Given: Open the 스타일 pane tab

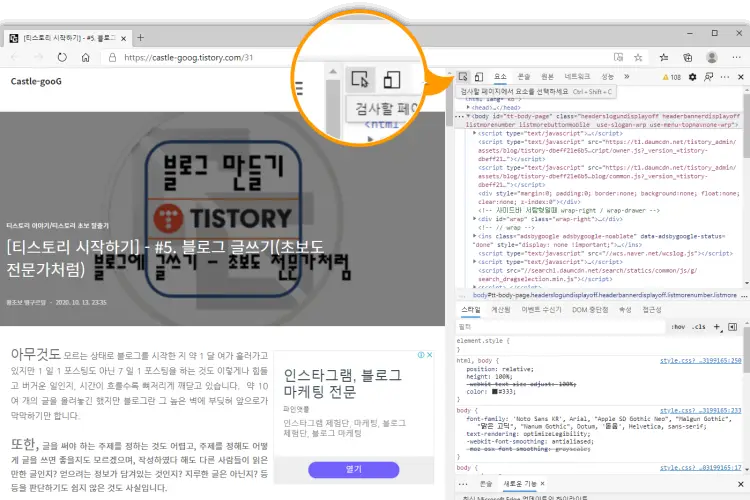Looking at the screenshot, I should click(471, 310).
